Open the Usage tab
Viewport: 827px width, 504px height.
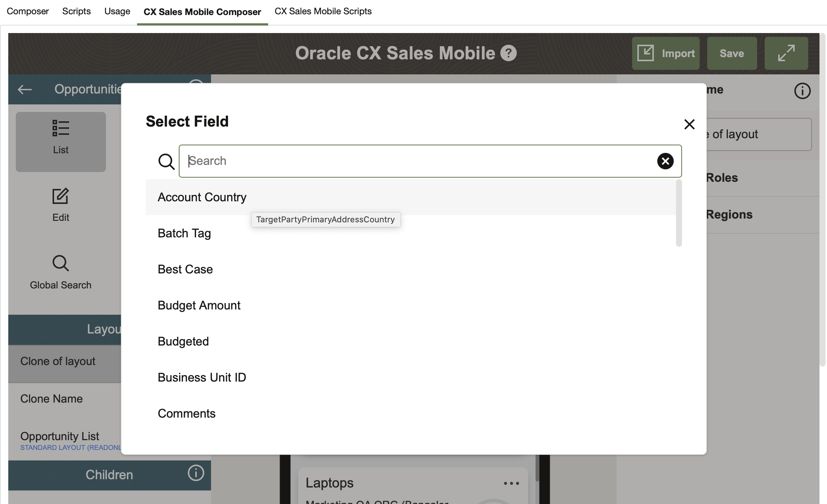(117, 11)
